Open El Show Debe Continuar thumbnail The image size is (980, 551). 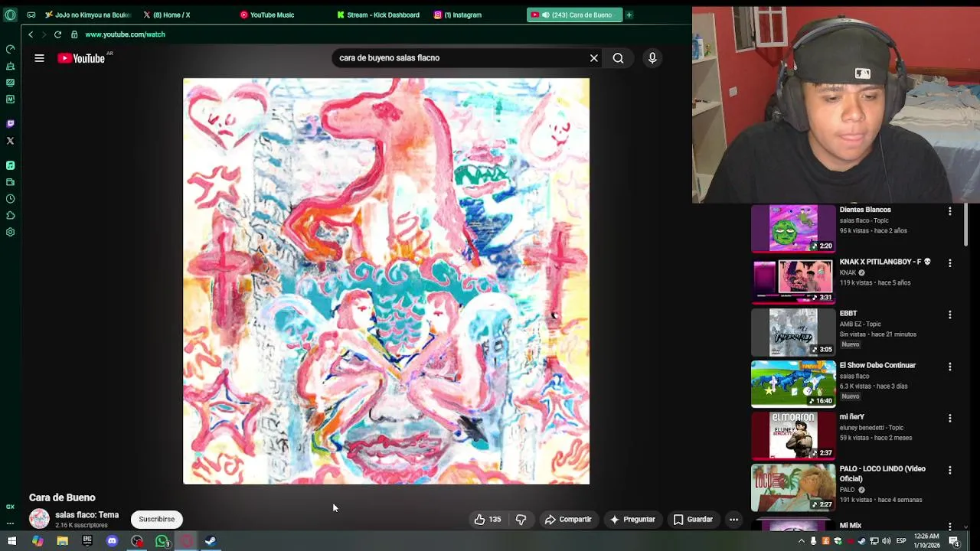click(793, 383)
